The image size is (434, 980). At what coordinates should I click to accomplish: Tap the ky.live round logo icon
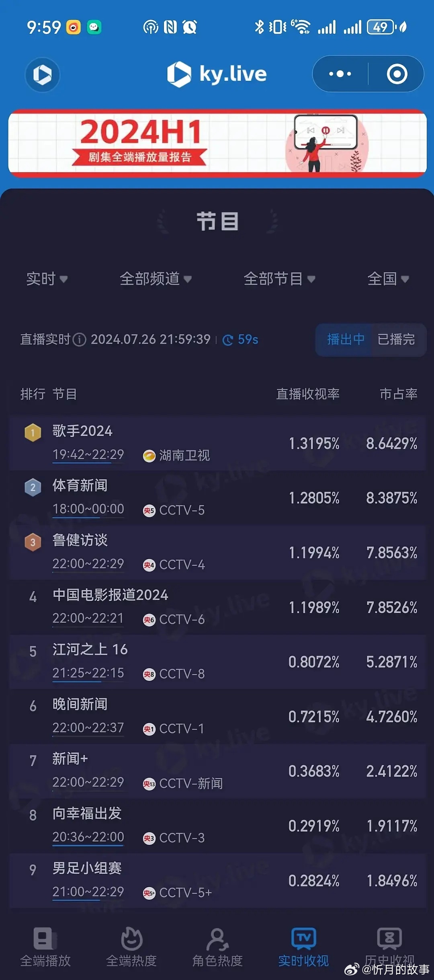[42, 74]
